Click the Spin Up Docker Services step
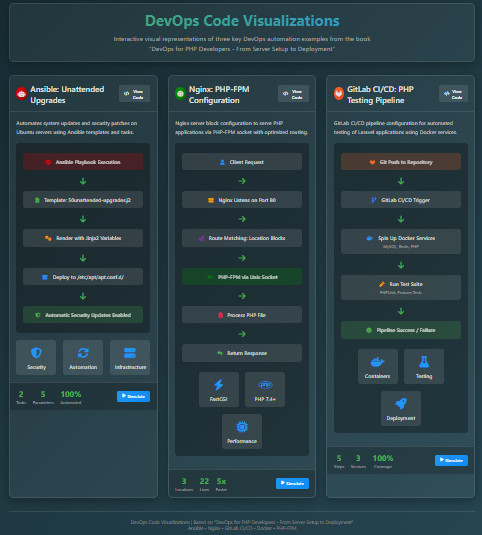The image size is (482, 535). [401, 242]
